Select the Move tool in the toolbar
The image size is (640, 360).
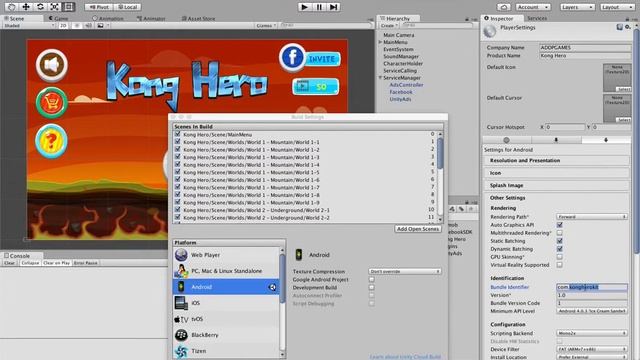click(x=26, y=7)
